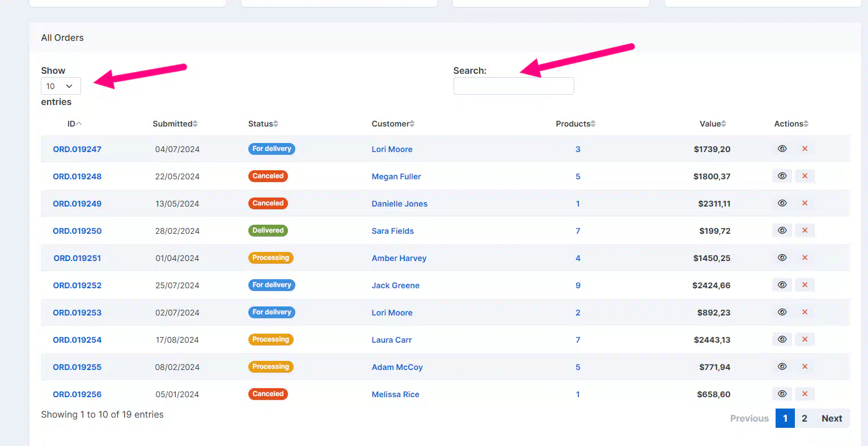Sort orders by Submitted date
The image size is (868, 446).
(x=175, y=124)
